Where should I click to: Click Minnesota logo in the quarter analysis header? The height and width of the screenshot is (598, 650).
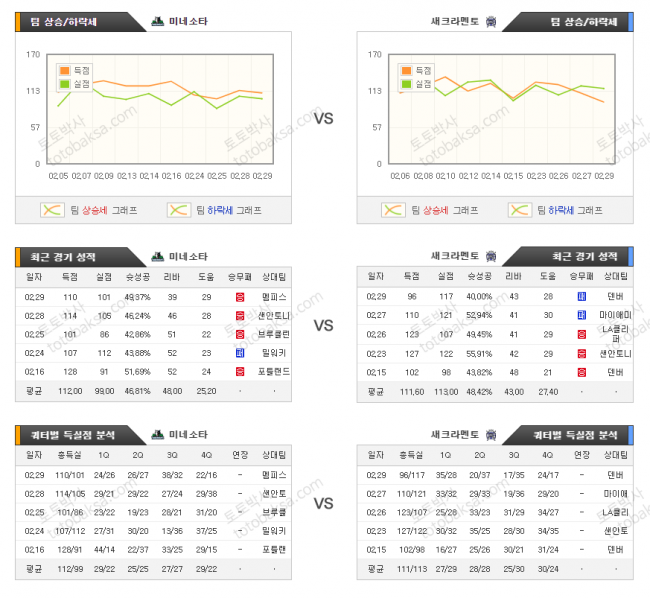click(x=157, y=435)
